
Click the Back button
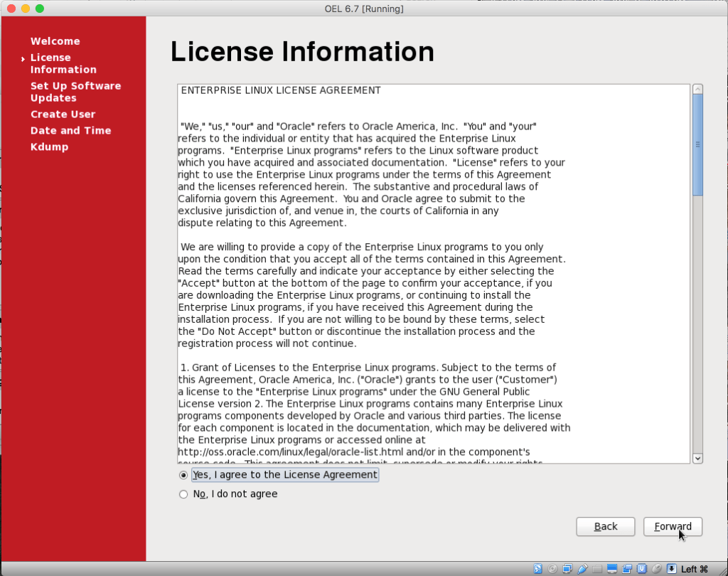click(x=606, y=526)
